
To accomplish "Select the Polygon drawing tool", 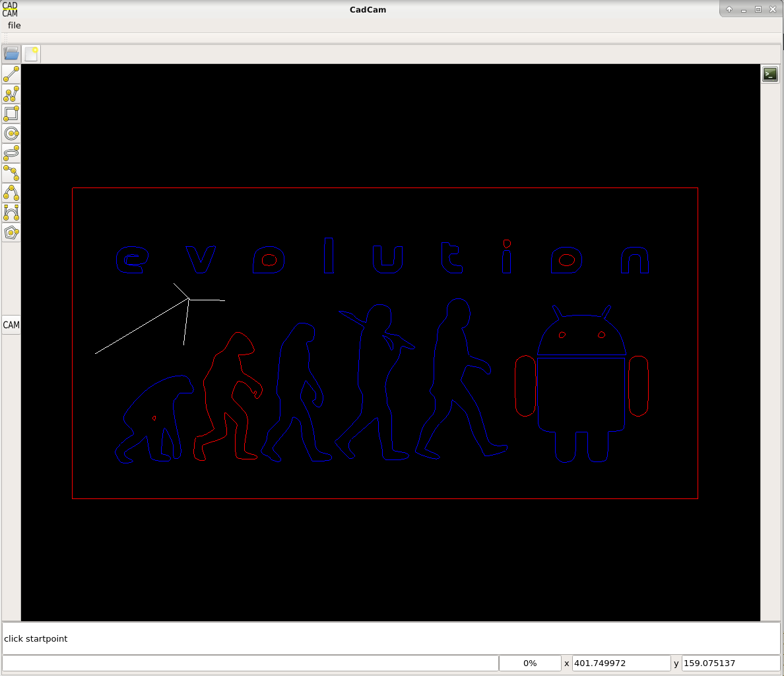I will point(11,232).
